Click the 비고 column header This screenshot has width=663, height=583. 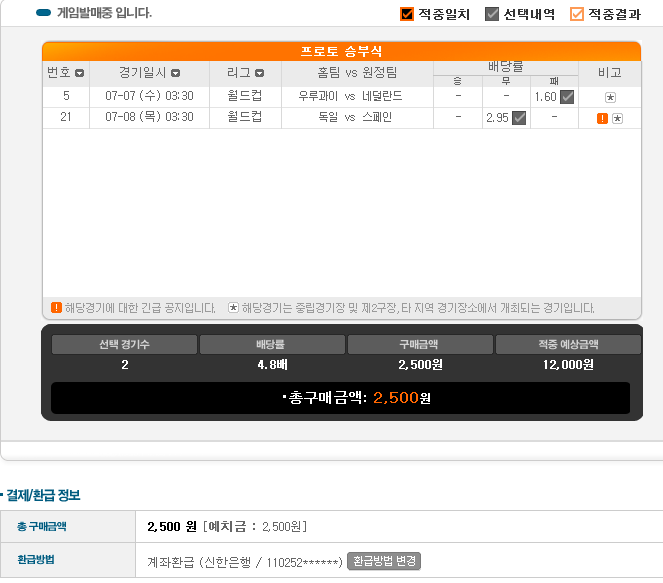[x=610, y=73]
